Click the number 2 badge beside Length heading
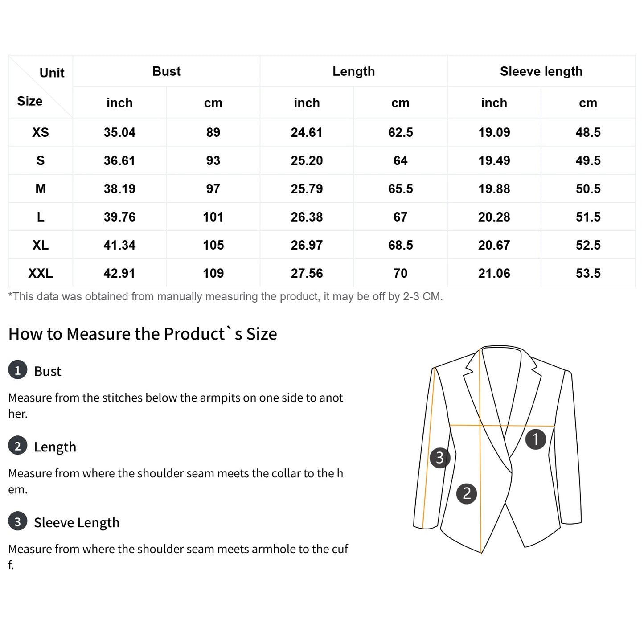Image resolution: width=644 pixels, height=644 pixels. (x=17, y=446)
